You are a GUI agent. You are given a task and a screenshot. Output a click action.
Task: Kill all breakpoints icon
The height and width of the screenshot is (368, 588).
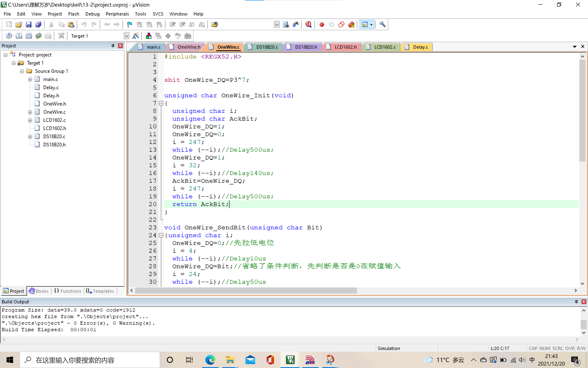pyautogui.click(x=351, y=24)
